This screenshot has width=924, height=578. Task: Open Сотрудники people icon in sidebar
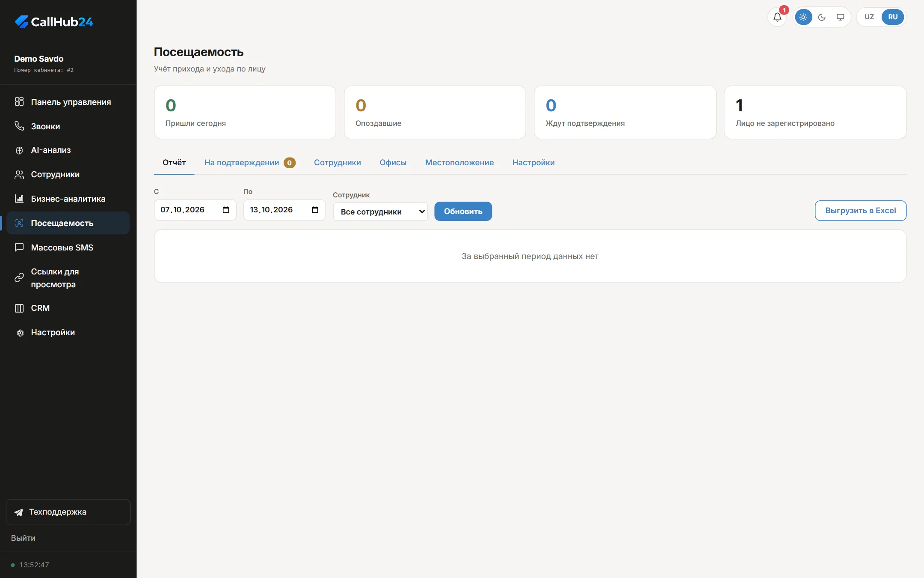pos(19,175)
